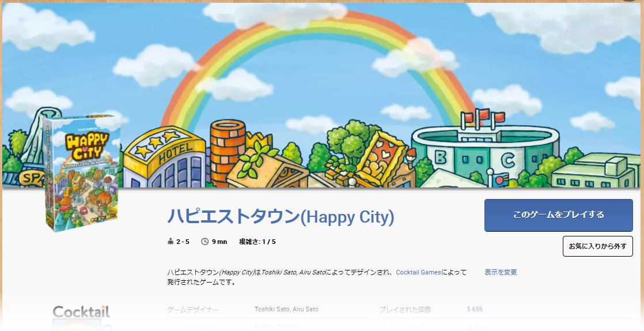Click お気に入りから外す button
Viewport: 644px width, 331px height.
pyautogui.click(x=597, y=246)
